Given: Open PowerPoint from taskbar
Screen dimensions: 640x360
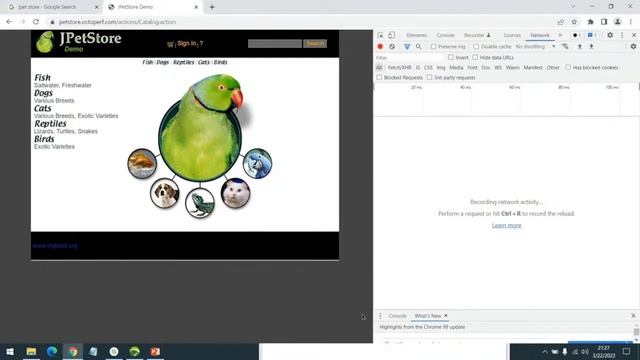Looking at the screenshot, I should [x=155, y=351].
